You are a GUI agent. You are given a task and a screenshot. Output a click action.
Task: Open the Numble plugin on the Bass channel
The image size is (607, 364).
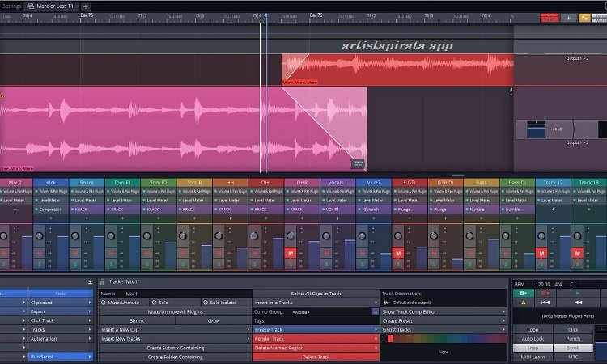coord(482,210)
